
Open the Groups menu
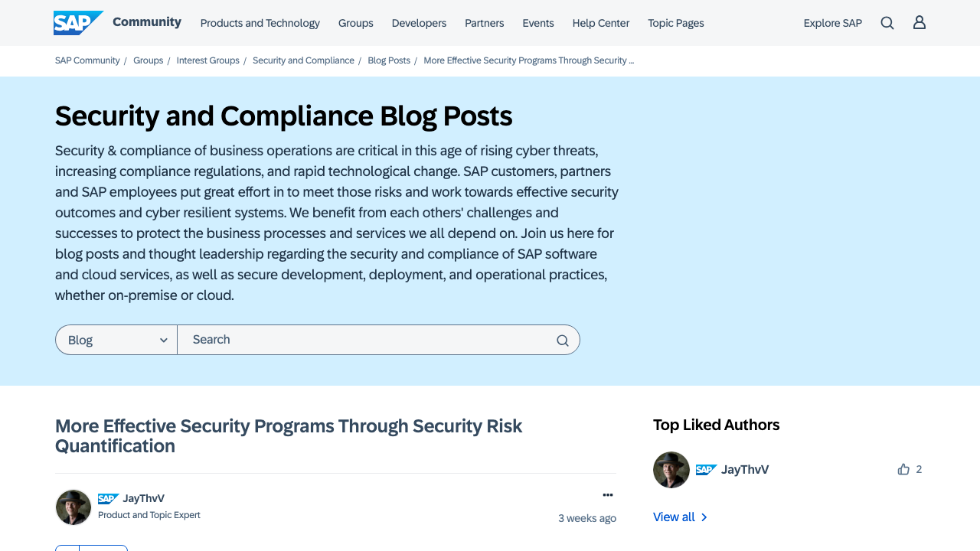tap(356, 23)
